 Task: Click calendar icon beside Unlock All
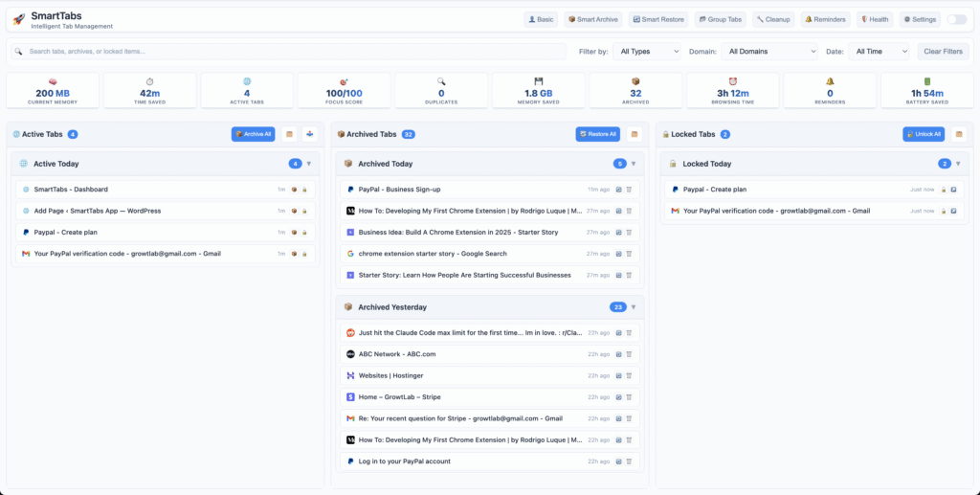tap(959, 134)
